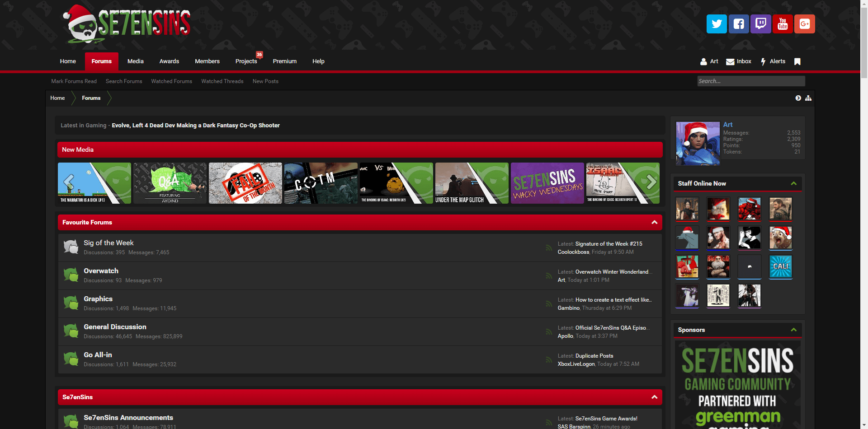Open the Home navigation tab
Viewport: 868px width, 429px height.
click(68, 61)
